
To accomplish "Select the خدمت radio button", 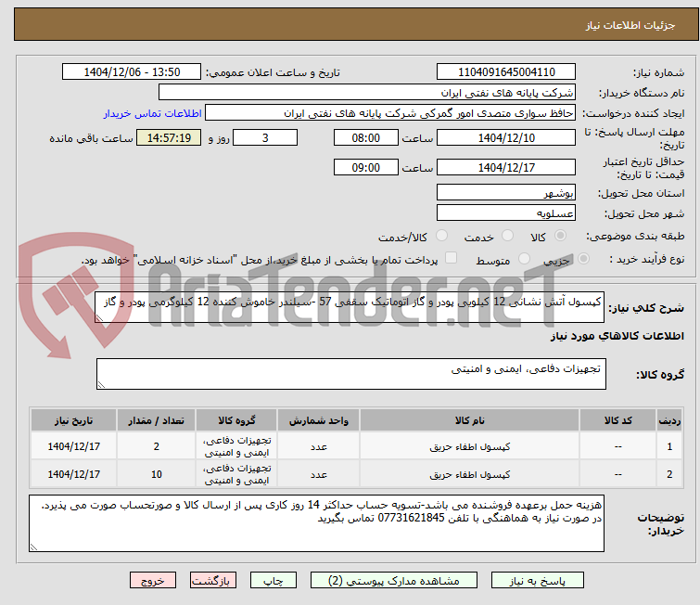I will 507,235.
